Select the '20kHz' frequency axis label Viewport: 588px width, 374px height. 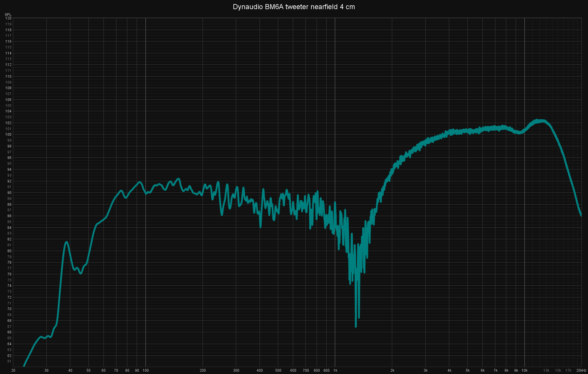point(581,370)
